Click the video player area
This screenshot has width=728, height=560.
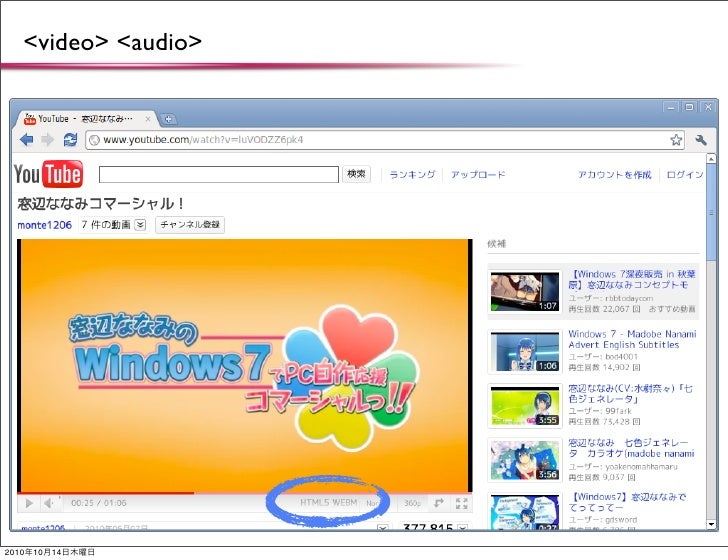(x=245, y=365)
